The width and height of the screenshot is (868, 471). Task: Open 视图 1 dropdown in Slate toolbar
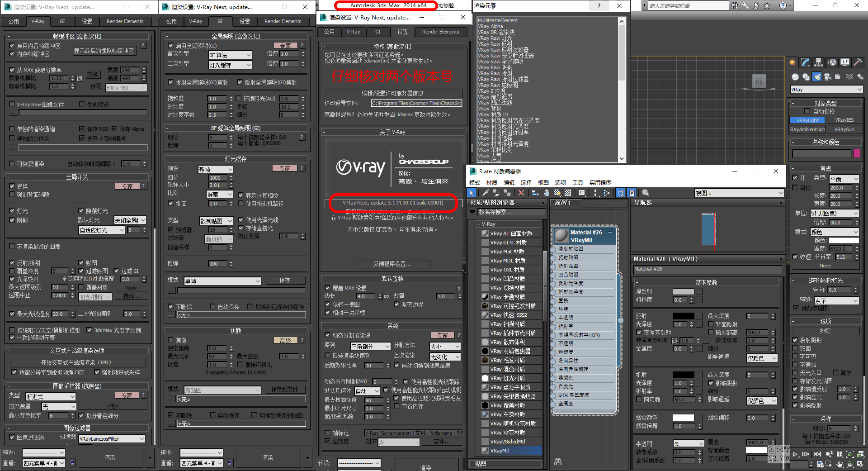click(739, 193)
